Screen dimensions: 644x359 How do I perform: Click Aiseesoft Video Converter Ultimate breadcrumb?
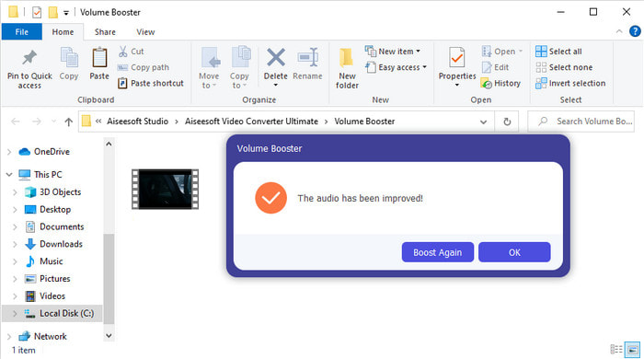point(251,122)
